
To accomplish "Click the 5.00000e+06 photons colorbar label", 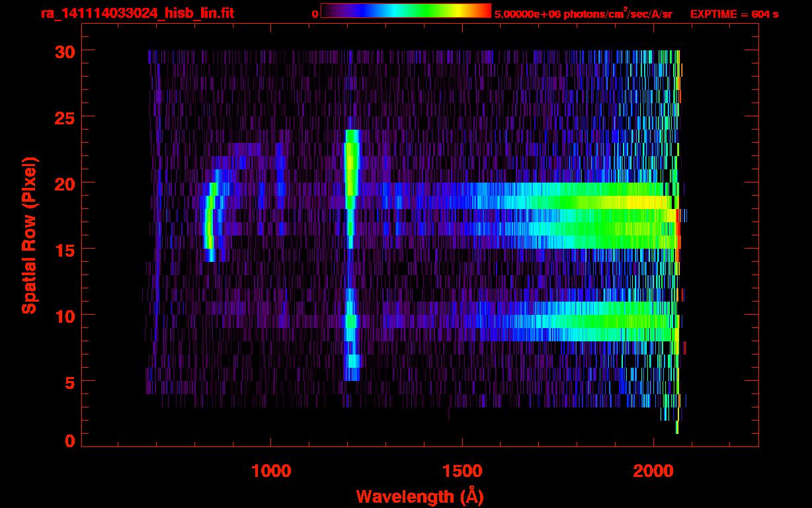I will click(x=583, y=14).
